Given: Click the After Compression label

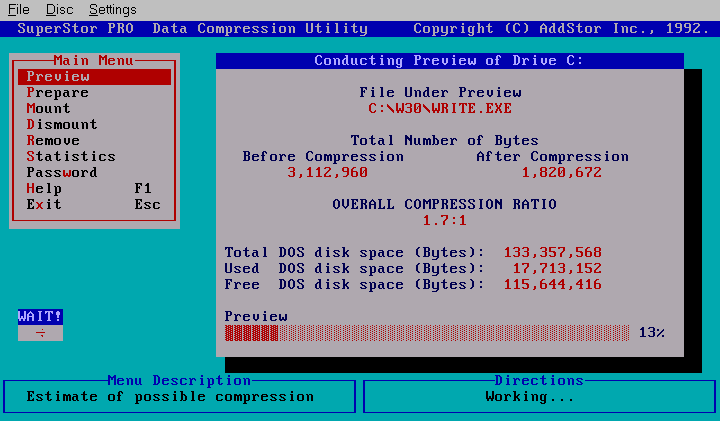Looking at the screenshot, I should tap(552, 157).
